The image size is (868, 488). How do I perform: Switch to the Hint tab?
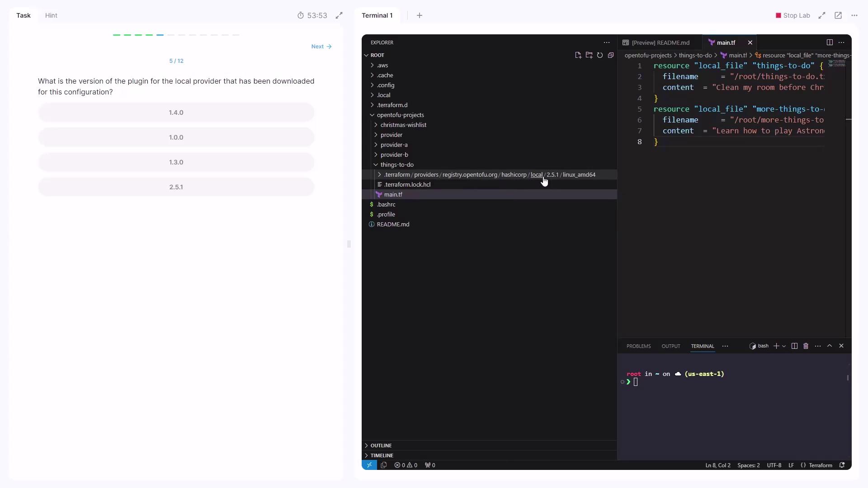(x=51, y=15)
